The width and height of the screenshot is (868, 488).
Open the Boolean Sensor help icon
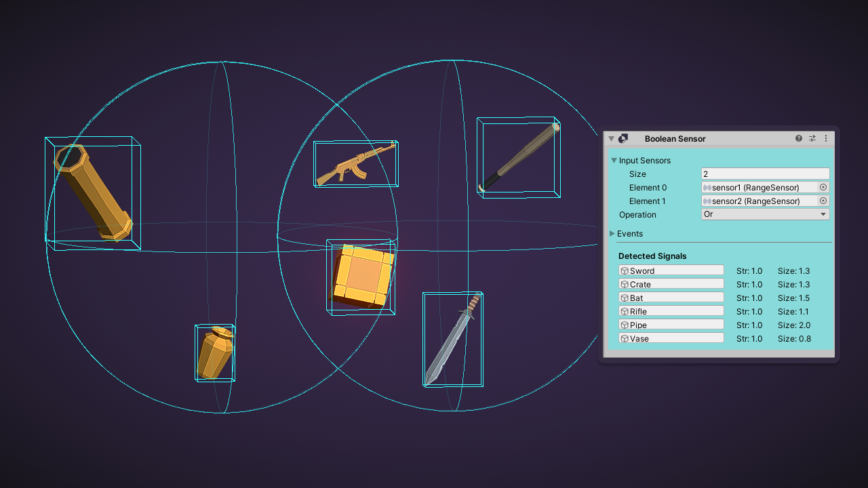[x=799, y=138]
